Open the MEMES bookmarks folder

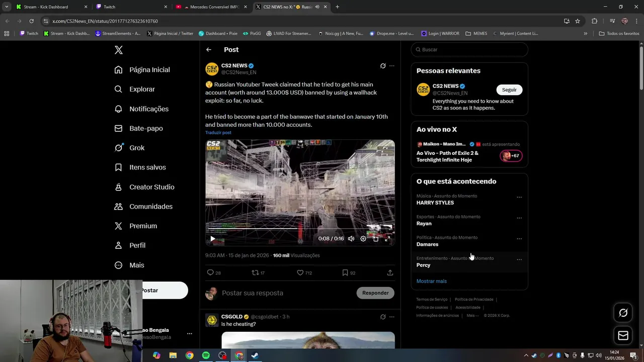pyautogui.click(x=476, y=34)
